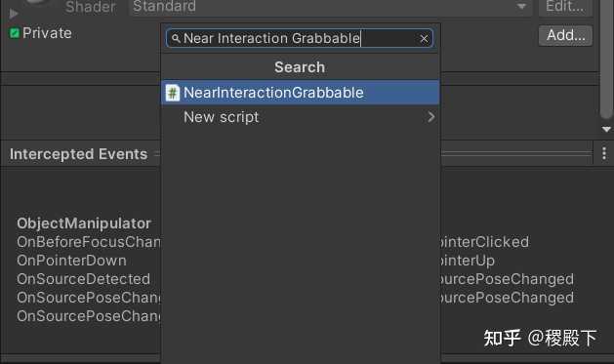Click the OnPointerDown event entry

(x=71, y=261)
